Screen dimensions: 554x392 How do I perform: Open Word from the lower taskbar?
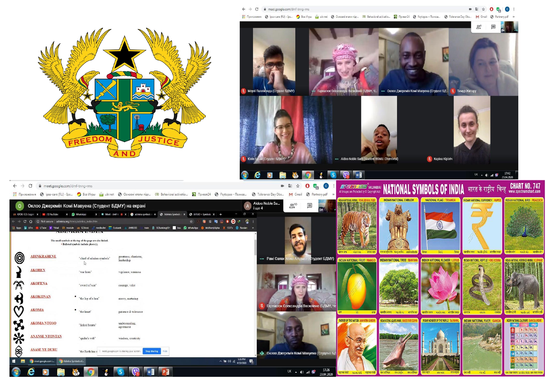[151, 372]
